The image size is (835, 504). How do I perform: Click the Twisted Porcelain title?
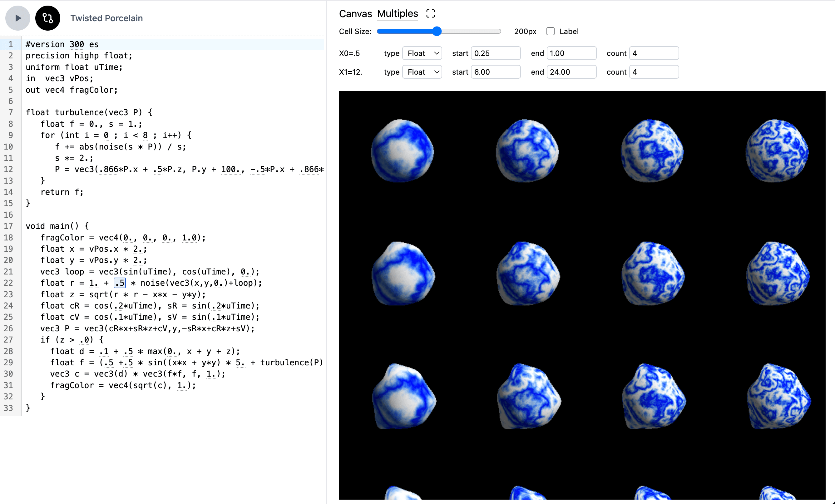point(106,18)
